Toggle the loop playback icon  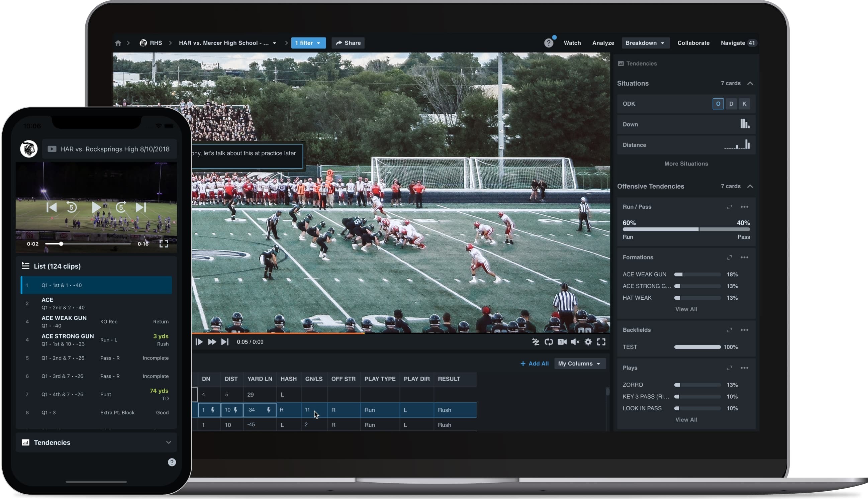[x=548, y=342]
